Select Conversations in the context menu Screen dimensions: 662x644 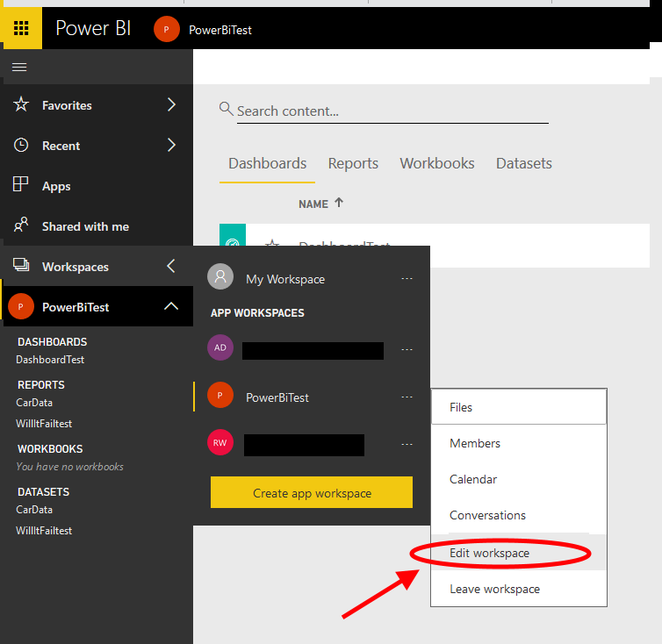519,515
